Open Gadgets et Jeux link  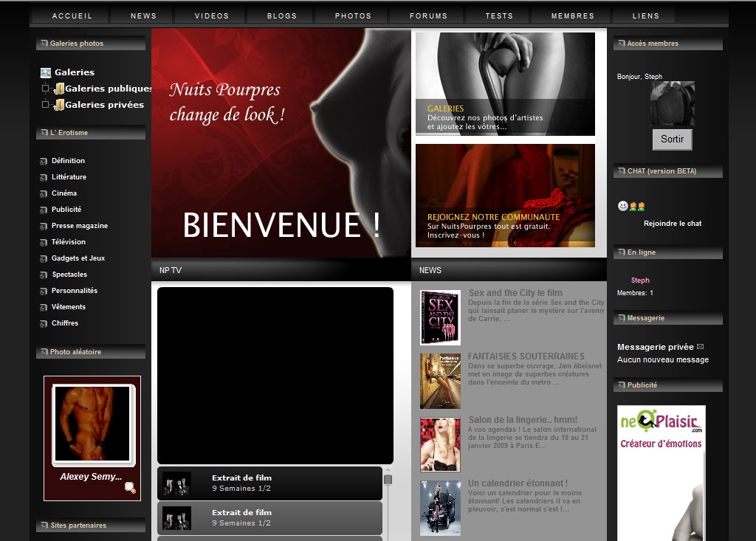tap(78, 258)
